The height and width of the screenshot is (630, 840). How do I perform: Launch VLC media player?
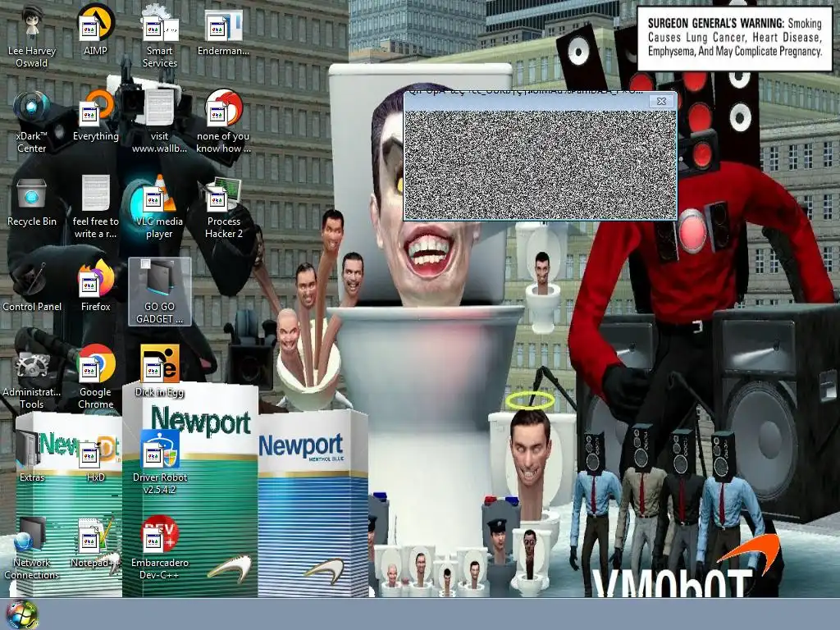click(160, 208)
